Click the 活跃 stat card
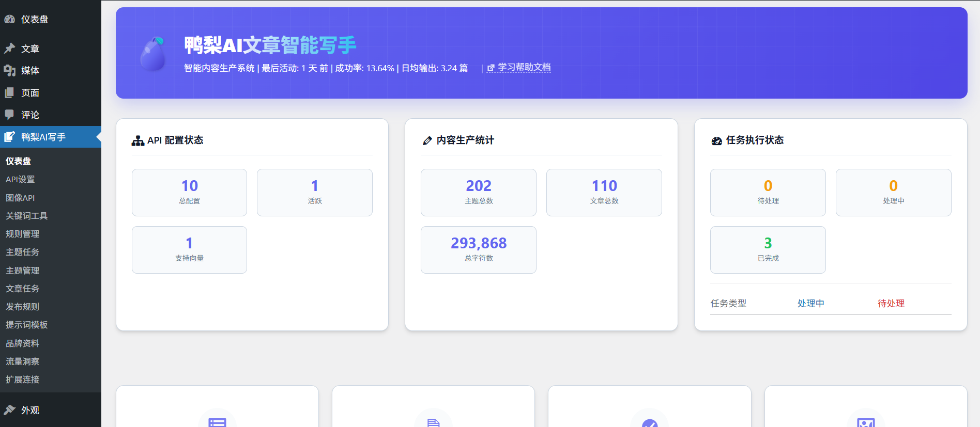 (x=315, y=193)
